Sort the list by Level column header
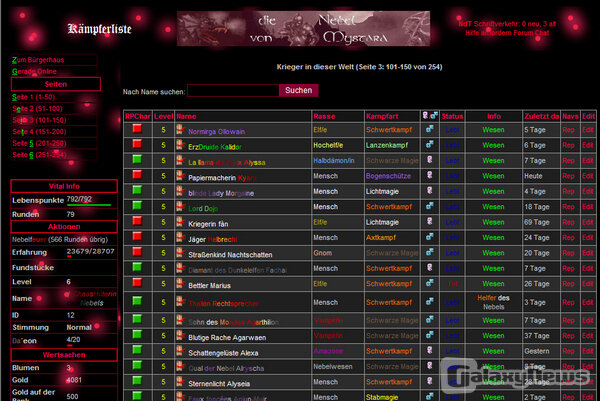 pos(162,116)
